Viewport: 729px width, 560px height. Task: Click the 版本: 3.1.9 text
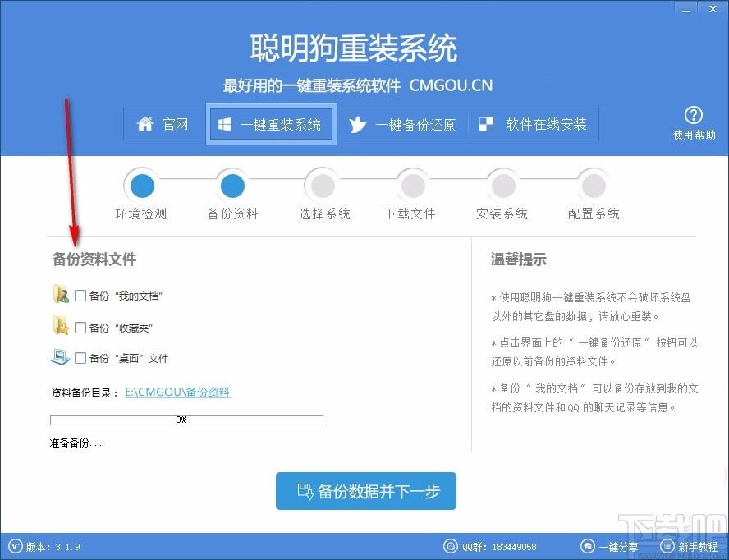coord(53,547)
